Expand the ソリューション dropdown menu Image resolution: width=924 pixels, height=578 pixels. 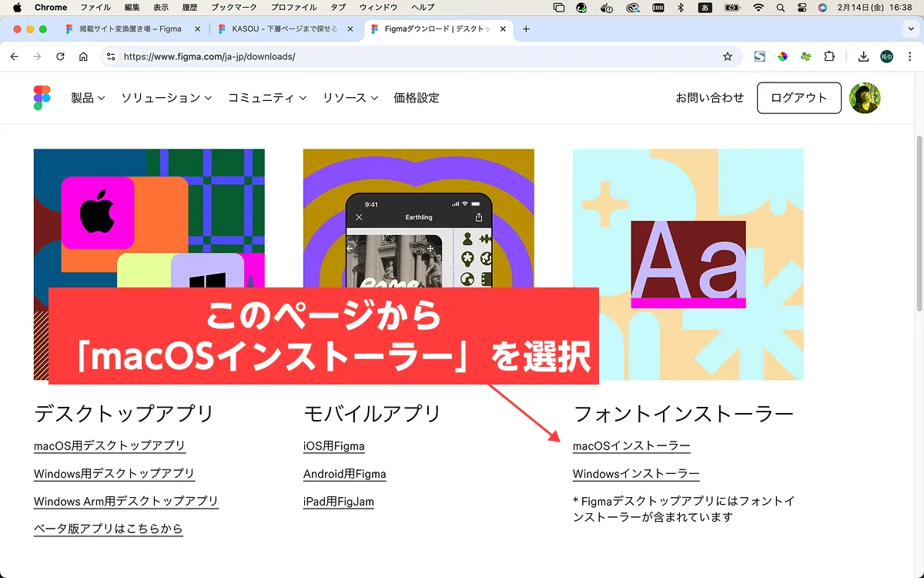[166, 98]
